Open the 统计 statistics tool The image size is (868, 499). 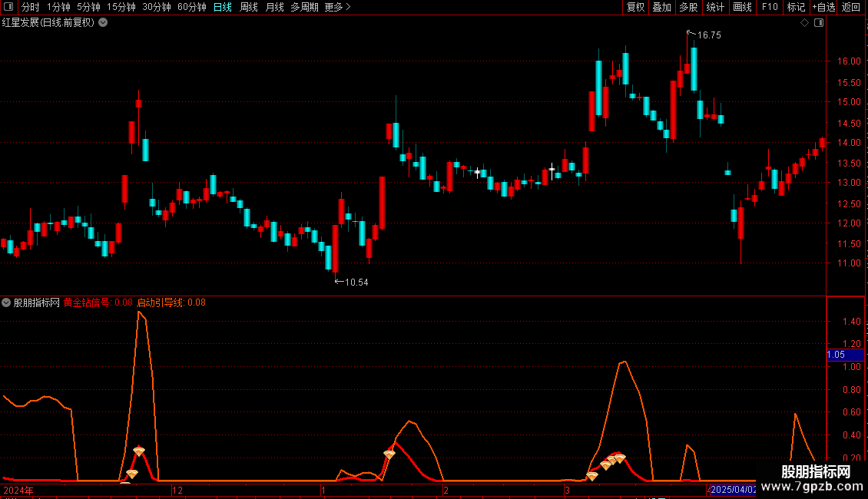coord(715,7)
